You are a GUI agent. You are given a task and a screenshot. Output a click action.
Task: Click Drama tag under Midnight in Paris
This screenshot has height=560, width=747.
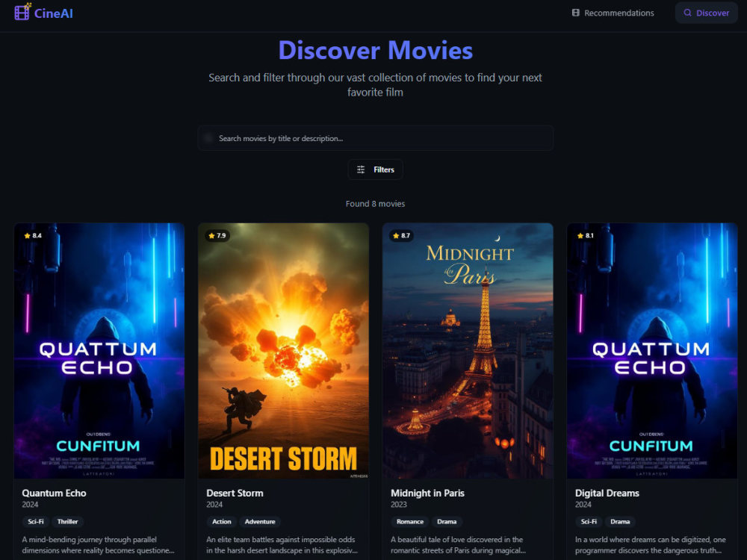coord(447,522)
